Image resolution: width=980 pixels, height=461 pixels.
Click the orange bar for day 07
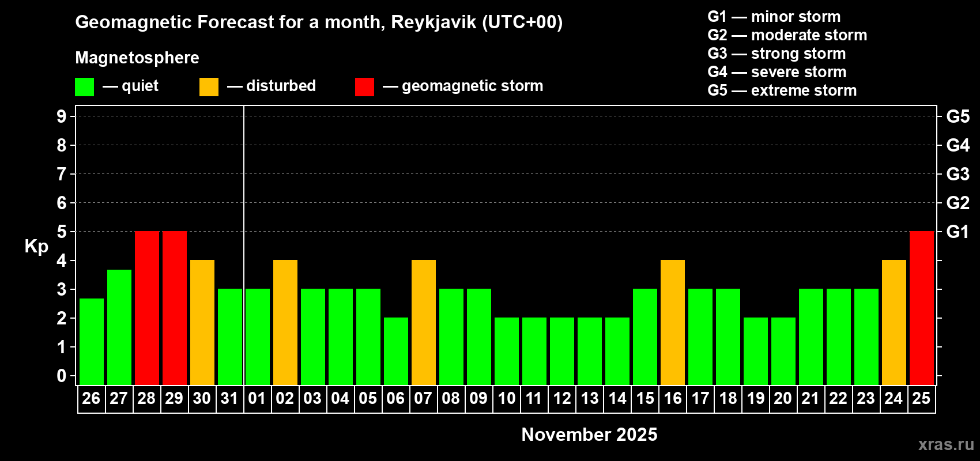coord(424,322)
